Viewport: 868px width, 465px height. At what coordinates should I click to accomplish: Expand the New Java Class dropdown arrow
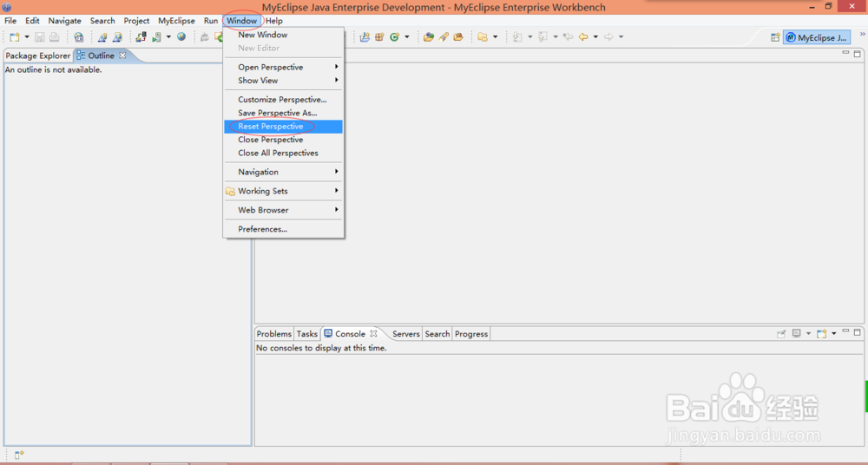407,37
